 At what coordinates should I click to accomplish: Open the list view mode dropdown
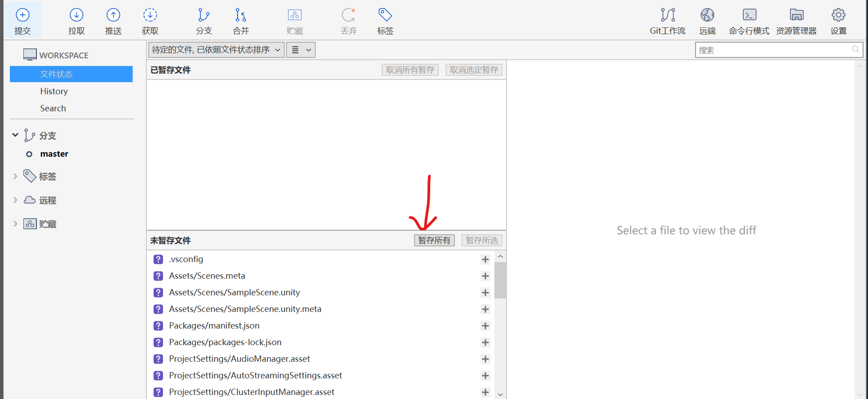[301, 50]
